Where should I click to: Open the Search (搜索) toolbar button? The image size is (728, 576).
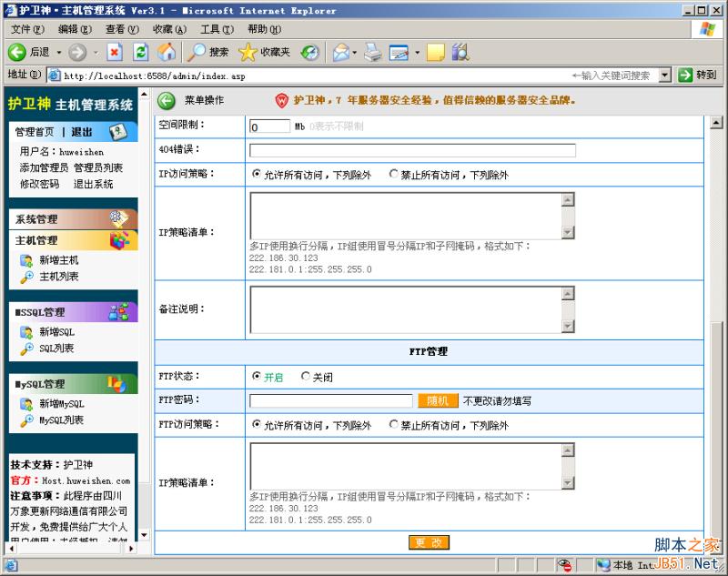click(x=208, y=52)
